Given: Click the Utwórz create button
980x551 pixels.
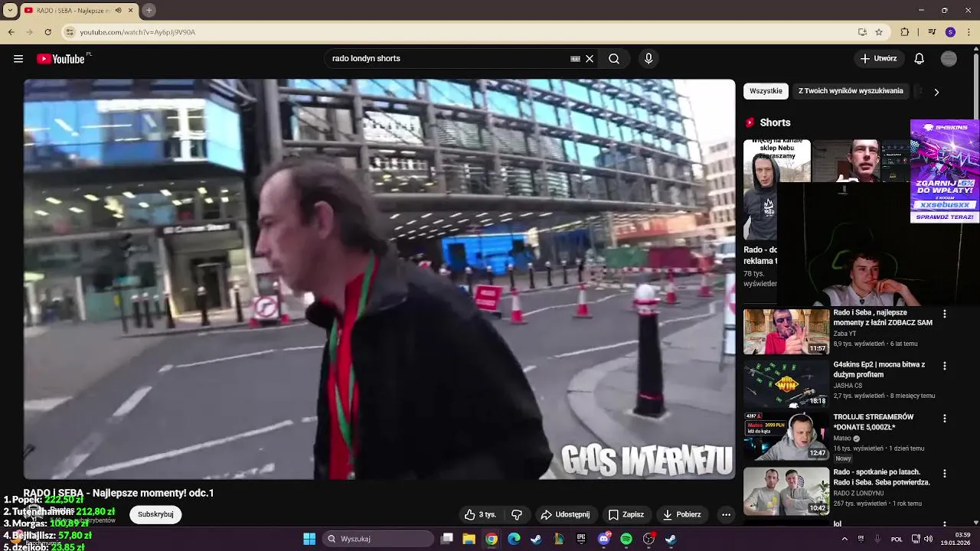Looking at the screenshot, I should pyautogui.click(x=879, y=59).
